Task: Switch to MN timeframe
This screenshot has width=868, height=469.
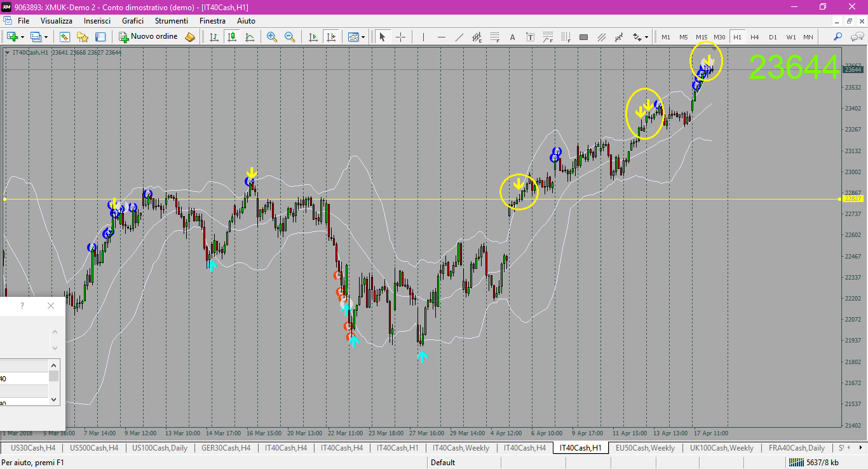Action: (808, 37)
